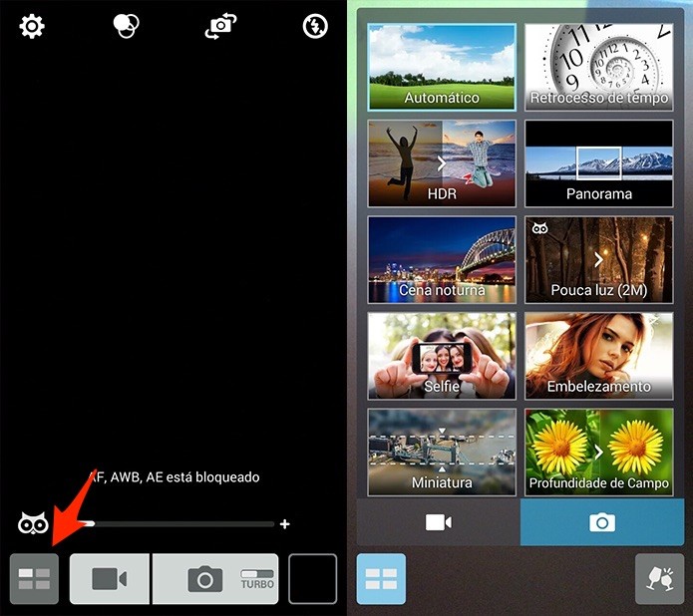
Task: Expand the Pouca luz (2M) mode arrow
Action: pyautogui.click(x=599, y=260)
